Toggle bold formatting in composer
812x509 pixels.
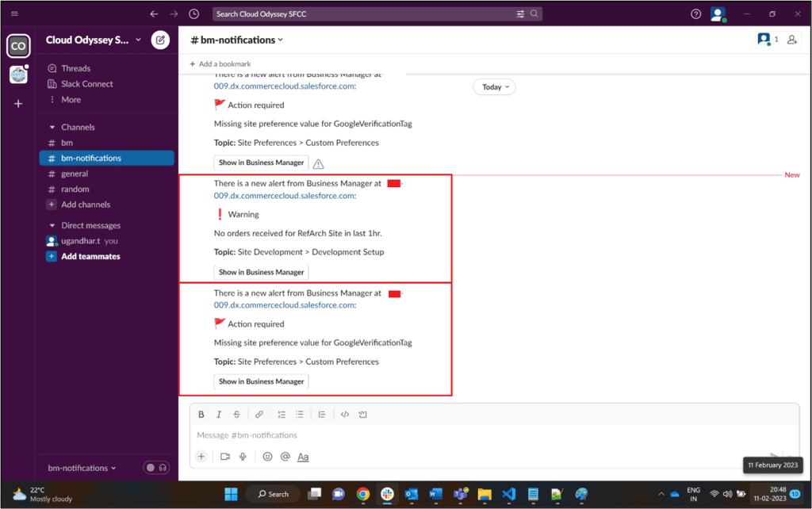[201, 414]
